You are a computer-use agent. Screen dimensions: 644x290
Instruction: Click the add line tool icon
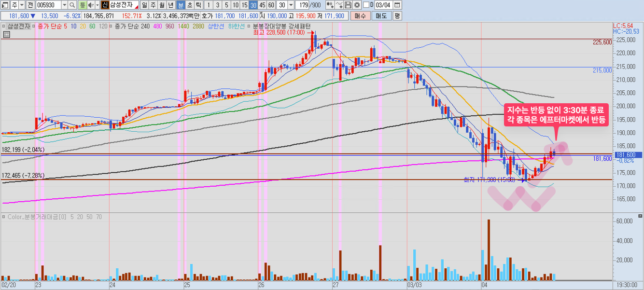pyautogui.click(x=339, y=5)
